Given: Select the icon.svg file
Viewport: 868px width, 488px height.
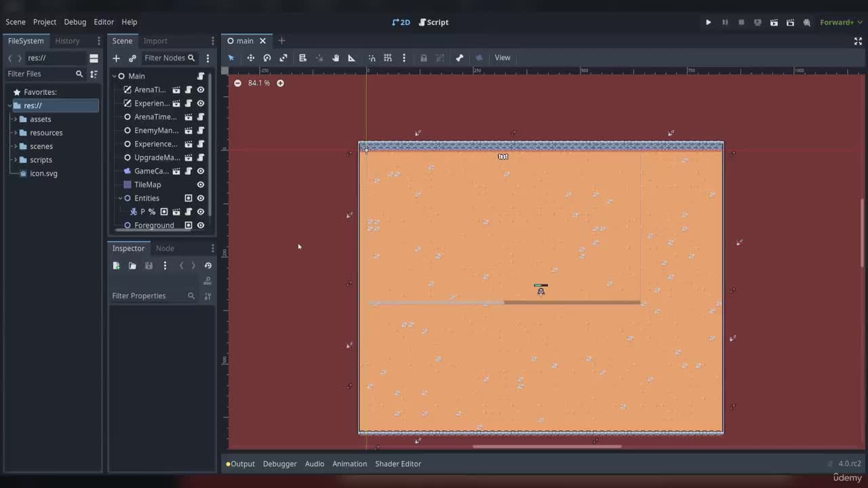Looking at the screenshot, I should tap(43, 174).
